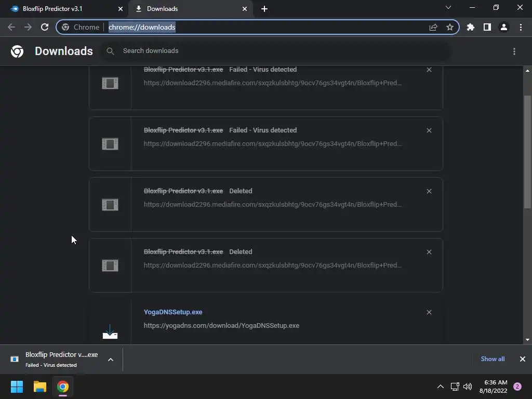Screen dimensions: 532x399
Task: Click the Chrome taskbar icon
Action: click(63, 387)
